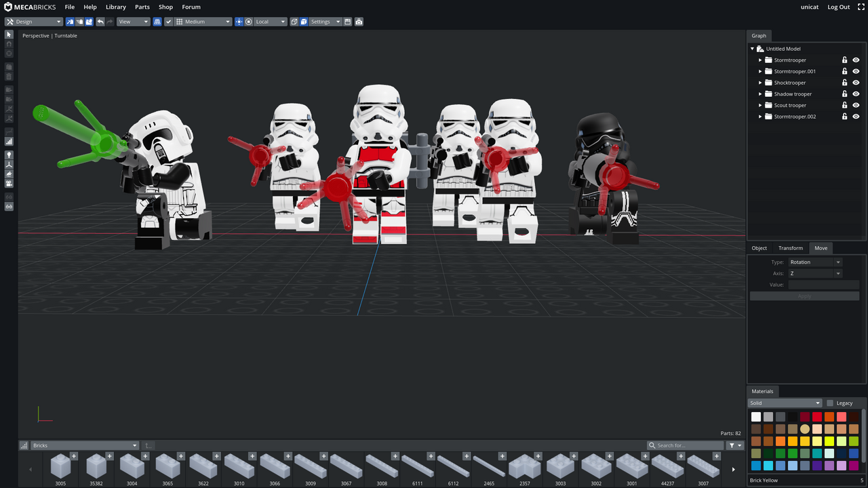
Task: Add brick 3001 with its plus icon
Action: point(644,456)
